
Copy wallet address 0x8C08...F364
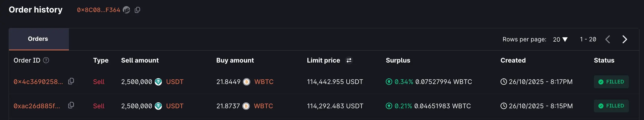pos(137,10)
